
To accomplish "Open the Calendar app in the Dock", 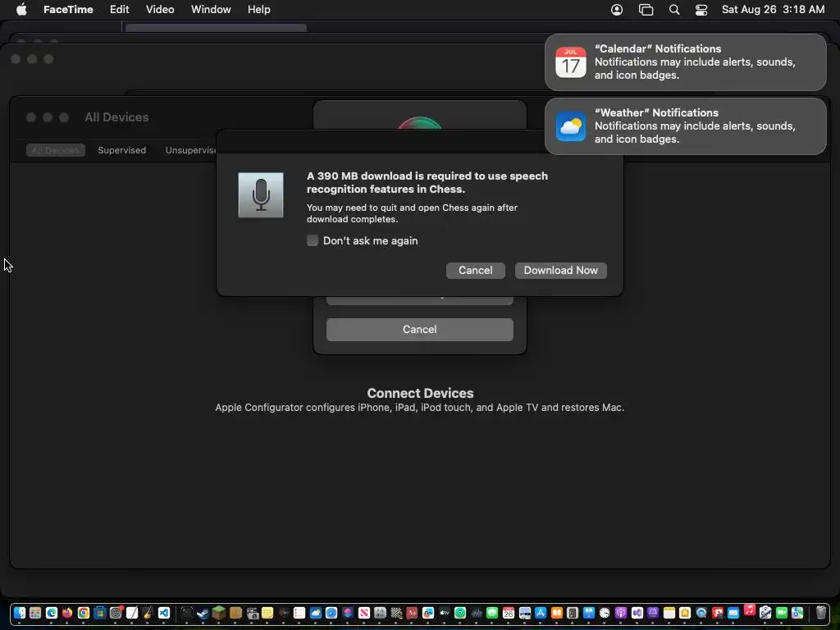I will tap(509, 613).
